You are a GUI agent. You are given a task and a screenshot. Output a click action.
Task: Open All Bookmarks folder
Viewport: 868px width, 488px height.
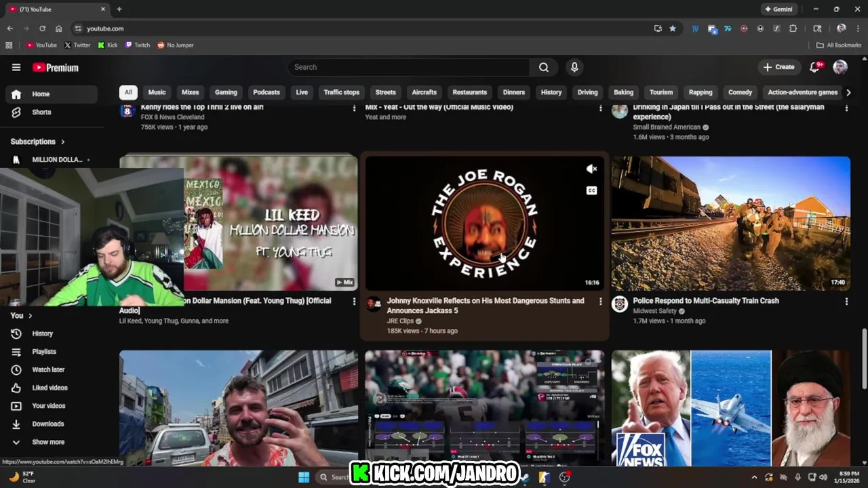point(839,45)
